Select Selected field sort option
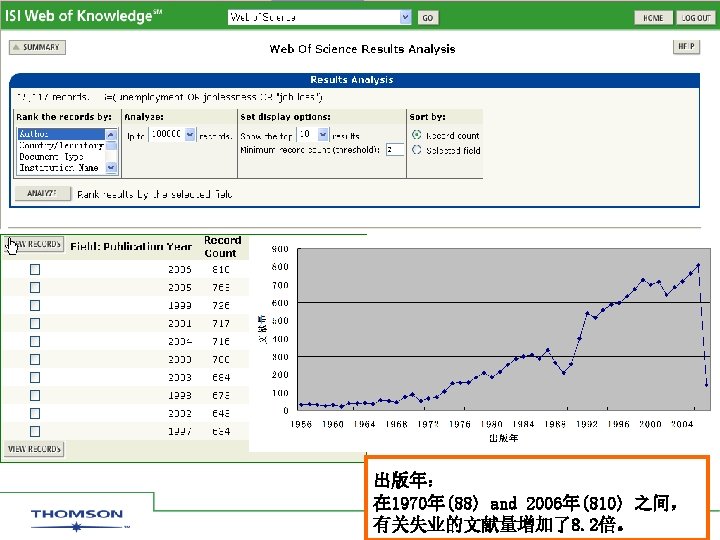Viewport: 720px width, 540px height. pyautogui.click(x=416, y=150)
